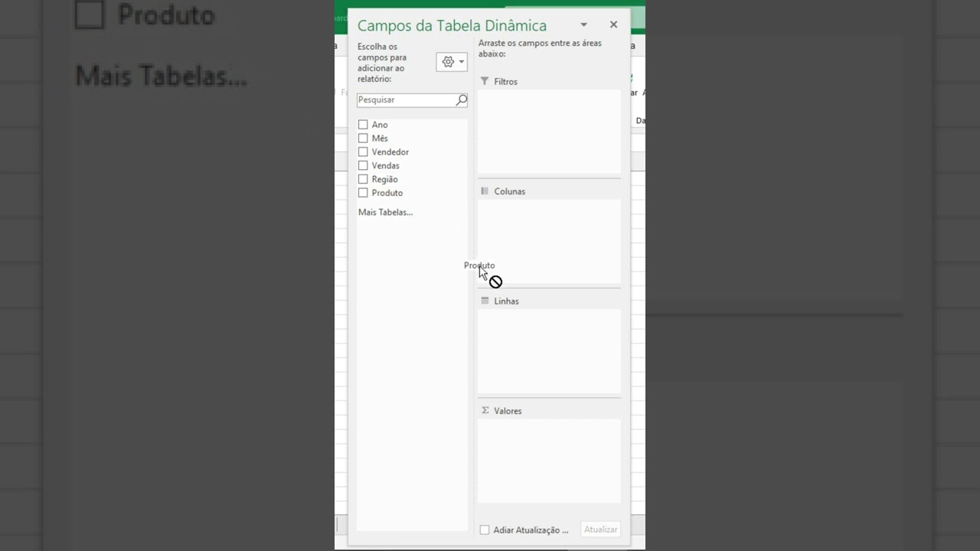Click the Colunas area icon
980x551 pixels.
(485, 191)
